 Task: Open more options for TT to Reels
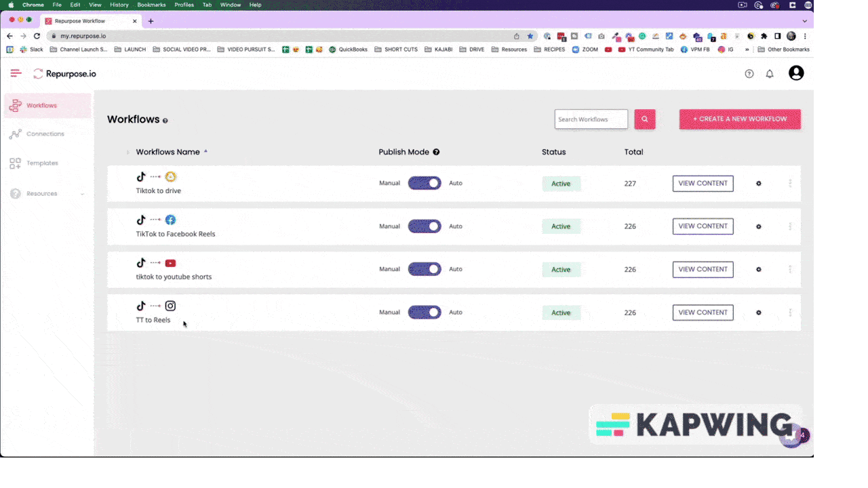pyautogui.click(x=790, y=312)
